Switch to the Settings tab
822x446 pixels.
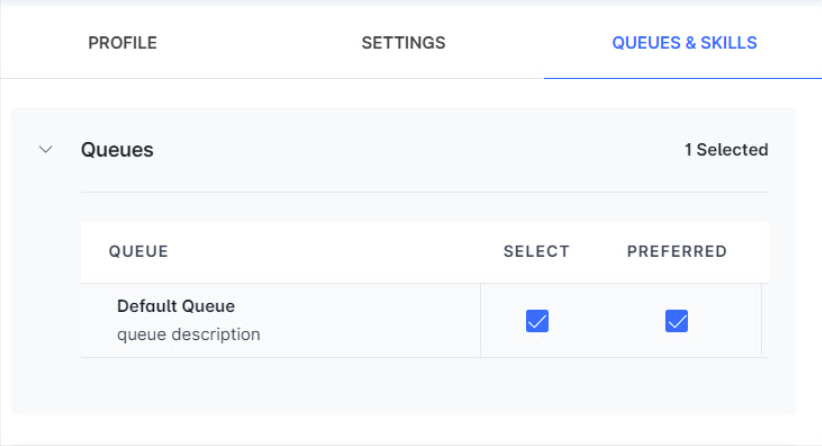tap(403, 43)
